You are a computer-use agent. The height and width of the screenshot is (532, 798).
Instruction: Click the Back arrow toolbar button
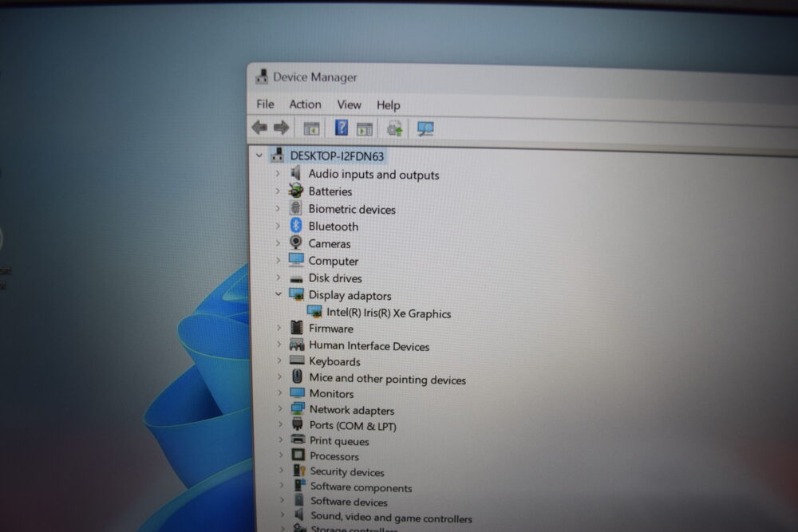click(259, 127)
